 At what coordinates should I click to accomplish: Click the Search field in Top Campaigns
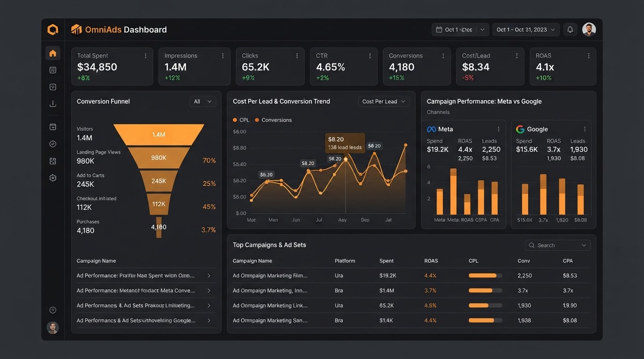(558, 245)
